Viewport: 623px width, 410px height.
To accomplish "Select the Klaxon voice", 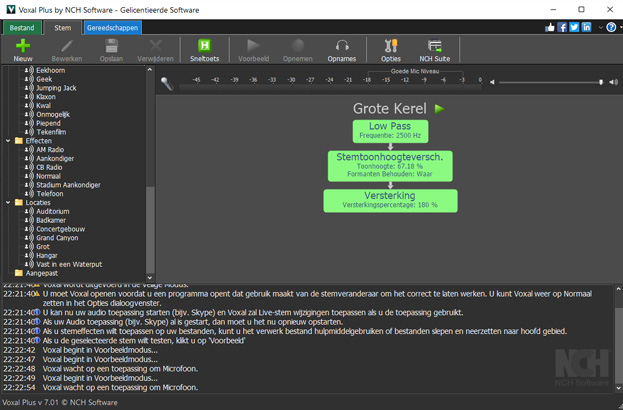I will 46,97.
